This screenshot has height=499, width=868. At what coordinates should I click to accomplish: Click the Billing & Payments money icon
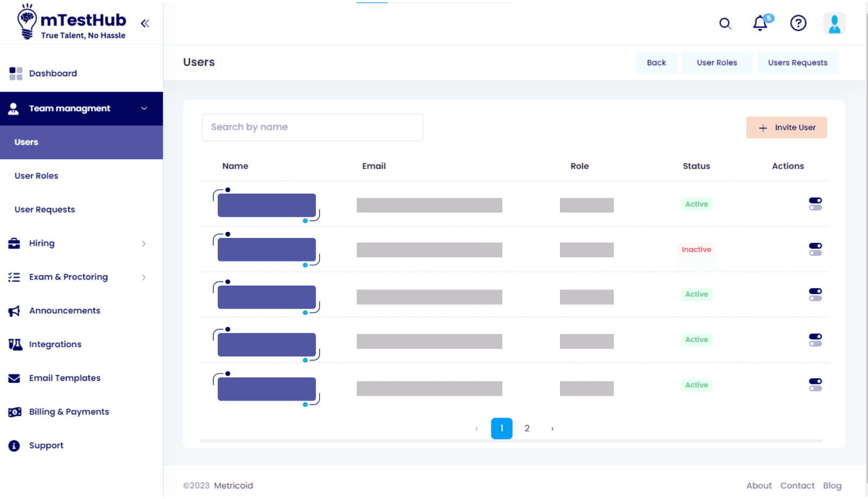point(15,412)
